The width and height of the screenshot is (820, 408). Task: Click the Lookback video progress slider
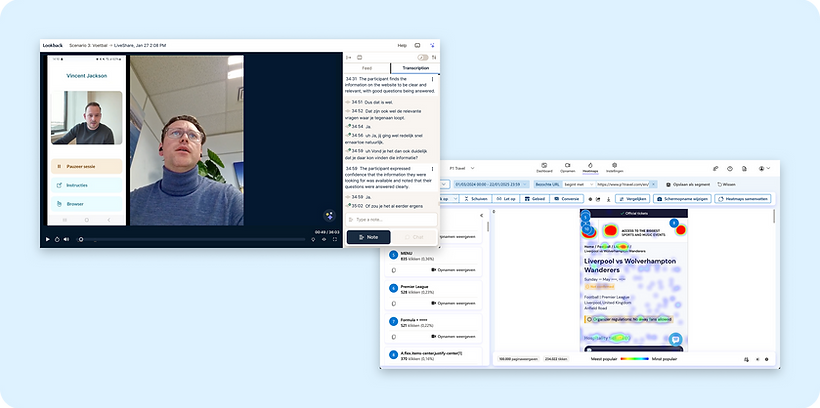coord(191,240)
